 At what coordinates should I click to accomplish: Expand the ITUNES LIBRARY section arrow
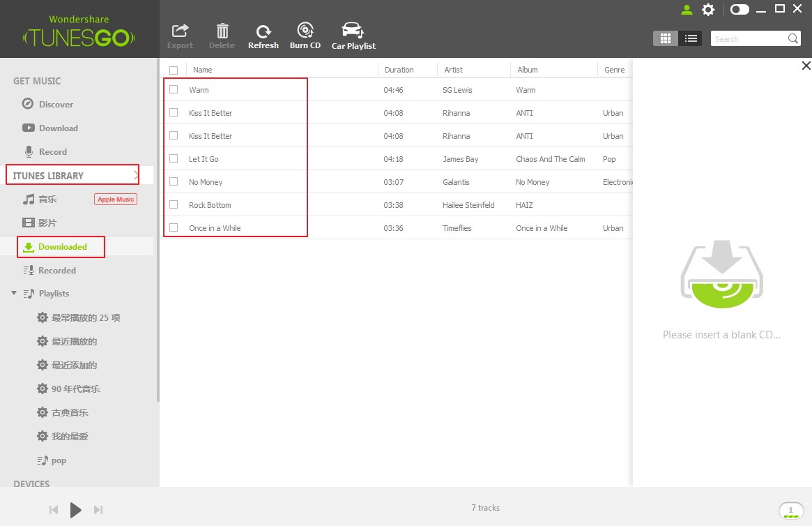[136, 175]
